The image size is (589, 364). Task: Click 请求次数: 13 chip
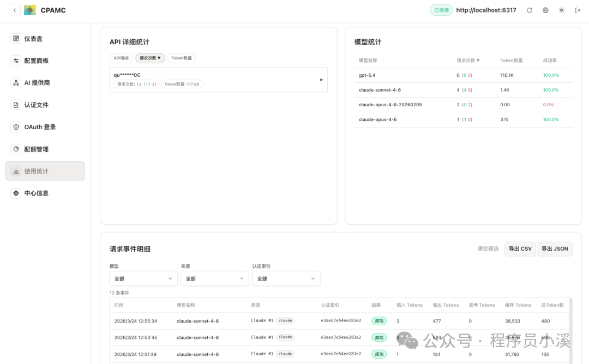pyautogui.click(x=136, y=84)
